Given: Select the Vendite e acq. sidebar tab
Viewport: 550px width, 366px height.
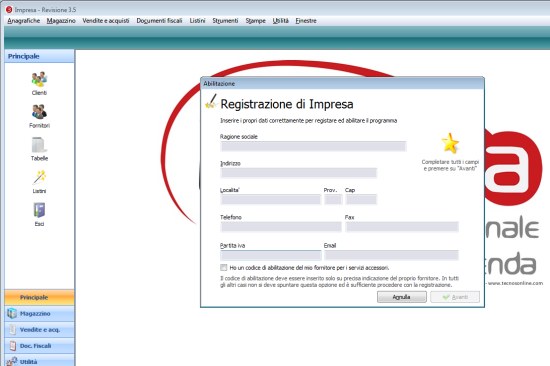Looking at the screenshot, I should (x=39, y=330).
